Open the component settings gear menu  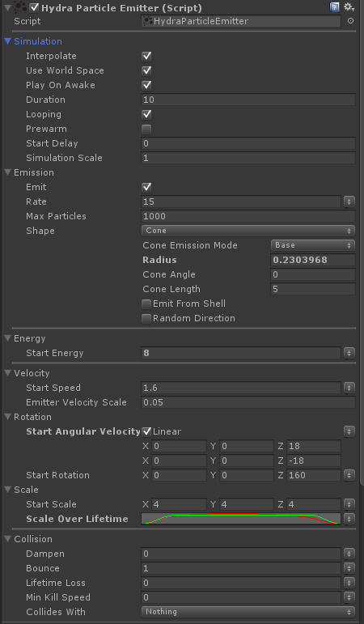click(349, 7)
